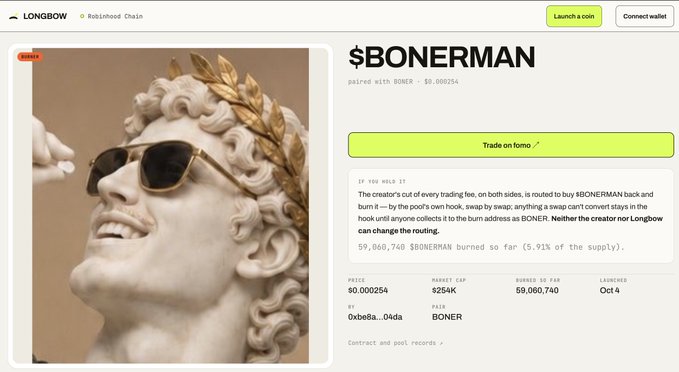
Task: Click the burned so far 59,060,740 stat
Action: click(537, 291)
